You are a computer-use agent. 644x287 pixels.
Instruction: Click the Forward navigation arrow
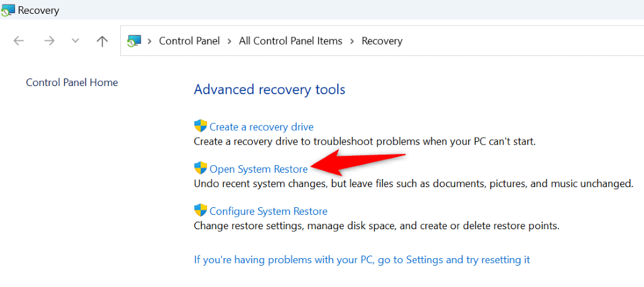48,41
